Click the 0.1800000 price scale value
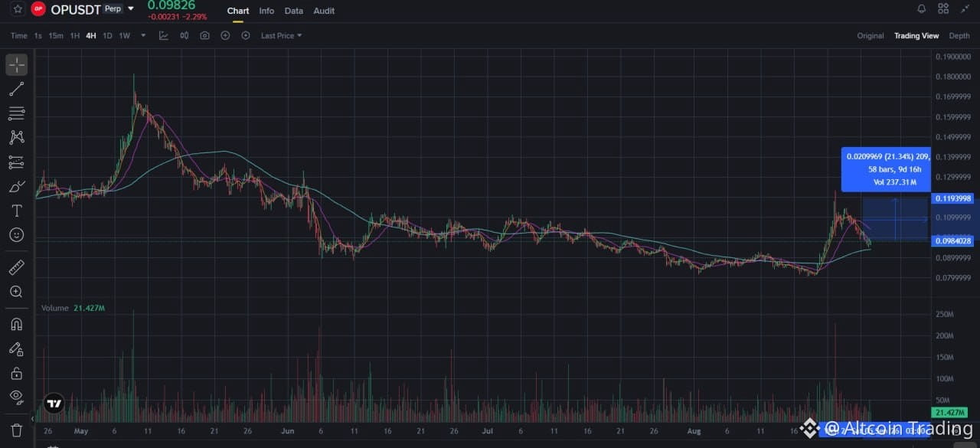This screenshot has height=448, width=980. pos(953,77)
